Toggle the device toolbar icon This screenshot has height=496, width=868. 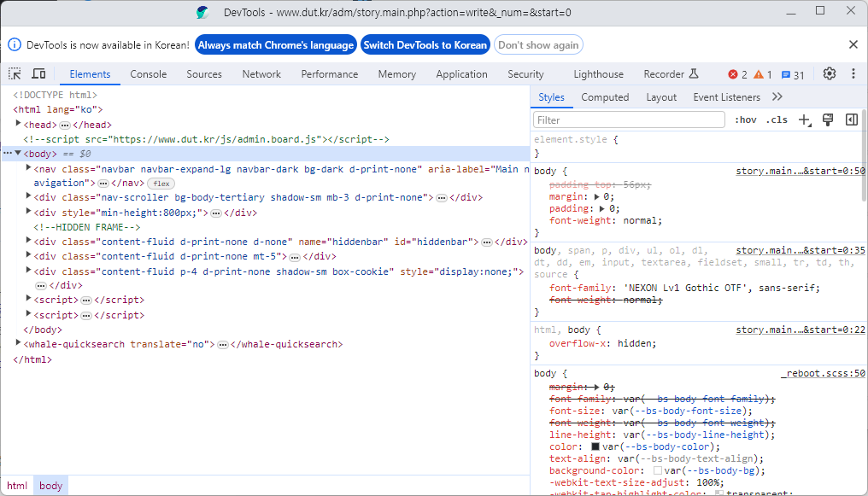coord(38,73)
